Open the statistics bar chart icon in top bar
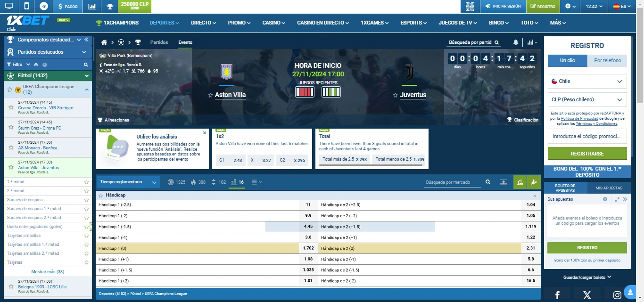 click(92, 7)
